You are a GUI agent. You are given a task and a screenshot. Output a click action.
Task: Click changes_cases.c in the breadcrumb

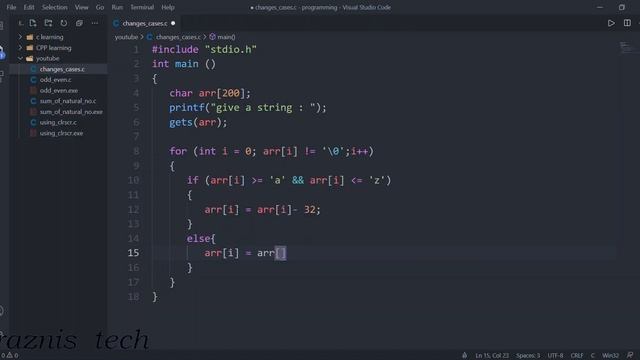coord(178,37)
